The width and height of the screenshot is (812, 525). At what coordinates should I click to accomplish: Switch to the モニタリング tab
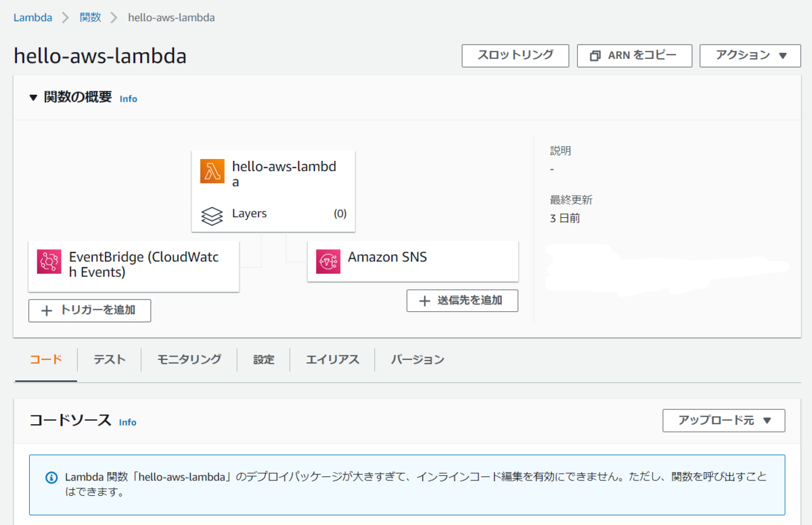coord(189,359)
